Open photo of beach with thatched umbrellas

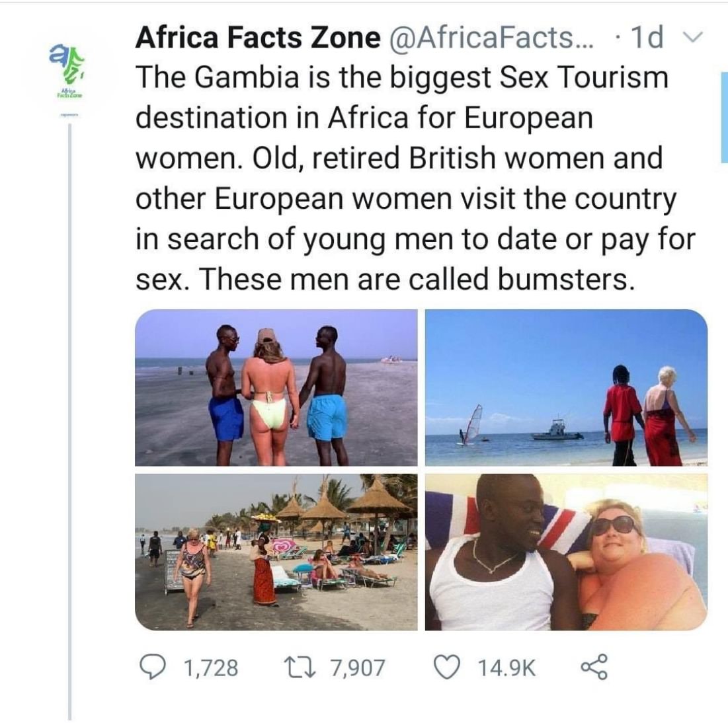pos(276,552)
